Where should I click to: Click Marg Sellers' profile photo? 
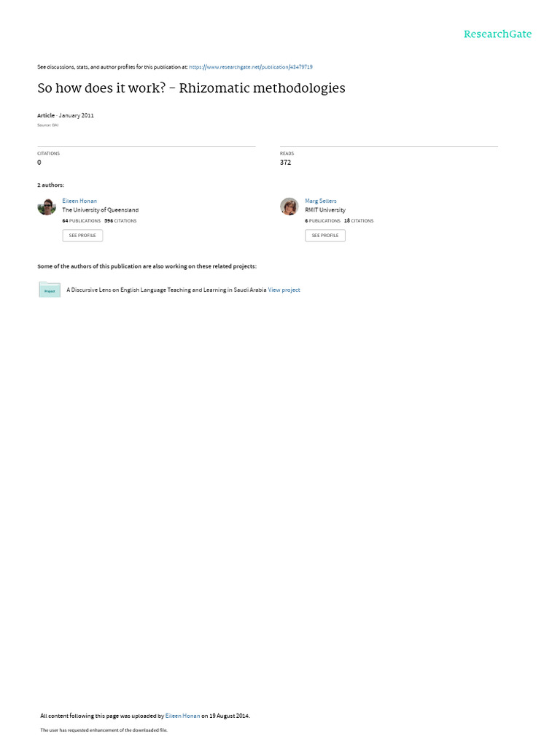point(289,206)
